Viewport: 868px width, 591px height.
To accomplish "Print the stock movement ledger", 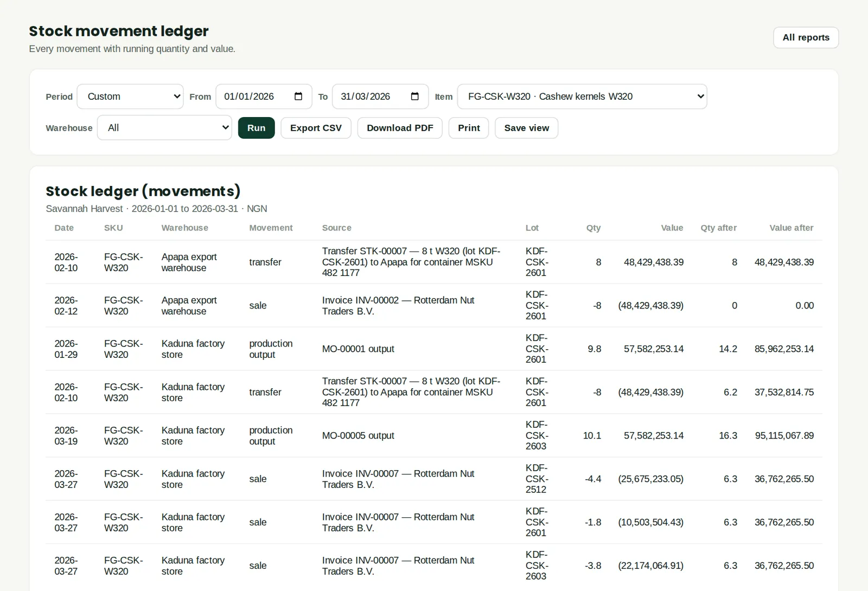I will point(469,128).
